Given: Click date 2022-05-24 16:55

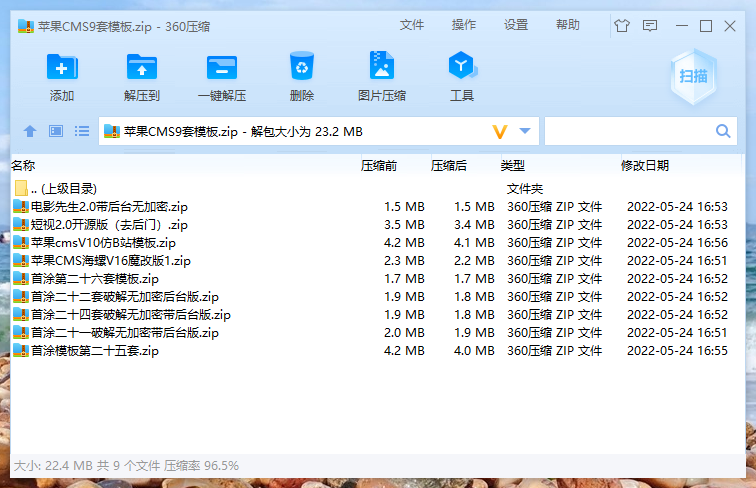Looking at the screenshot, I should (677, 351).
